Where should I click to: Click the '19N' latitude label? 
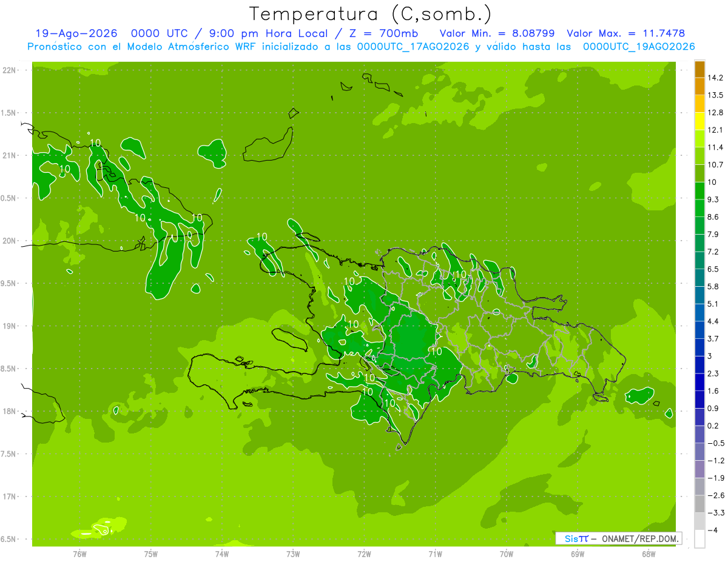pyautogui.click(x=10, y=326)
